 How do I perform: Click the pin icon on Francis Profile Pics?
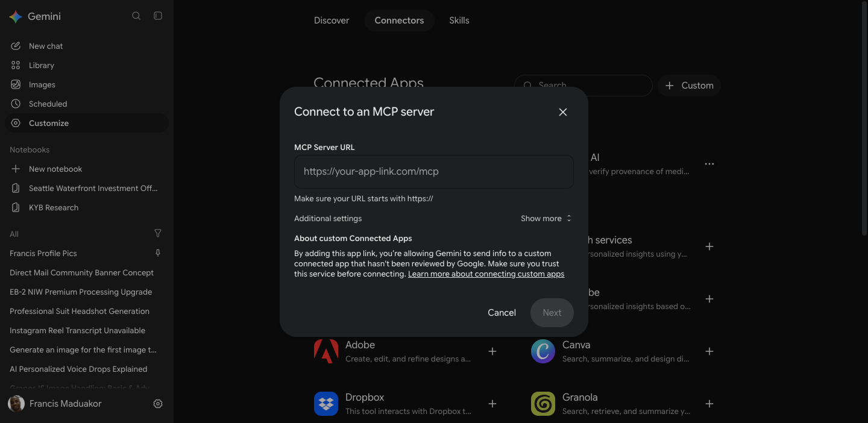158,253
